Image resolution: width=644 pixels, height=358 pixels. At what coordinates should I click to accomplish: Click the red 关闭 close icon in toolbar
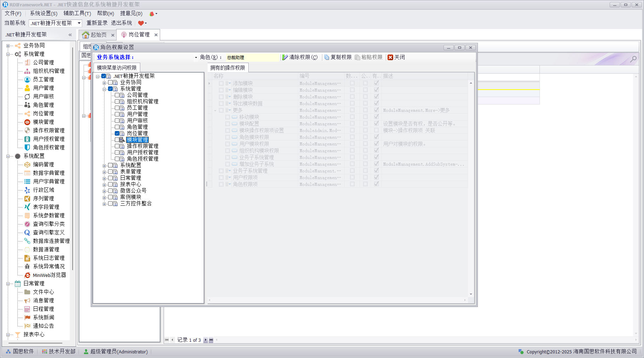[390, 57]
